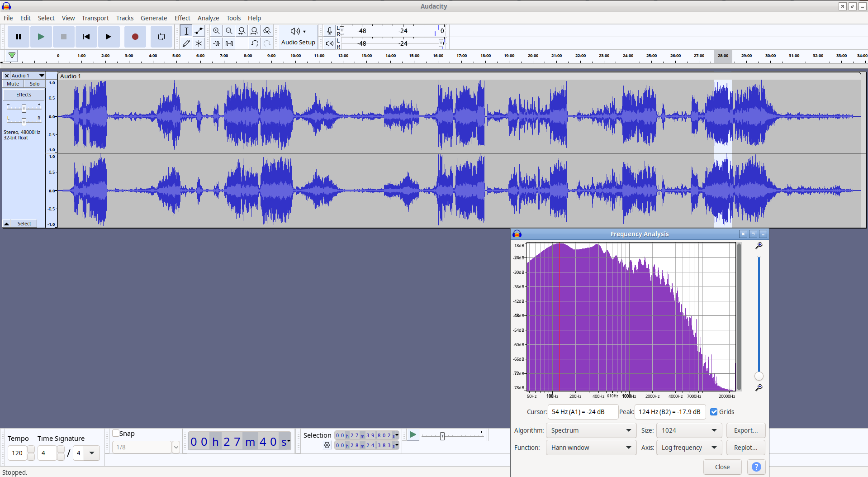
Task: Solo the Audio 1 track
Action: [35, 84]
